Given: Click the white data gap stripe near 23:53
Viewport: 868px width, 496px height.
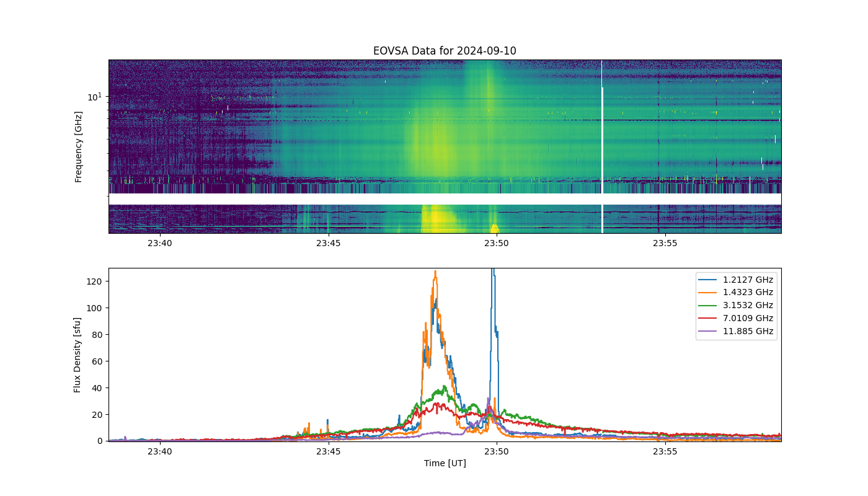Looking at the screenshot, I should pyautogui.click(x=602, y=147).
